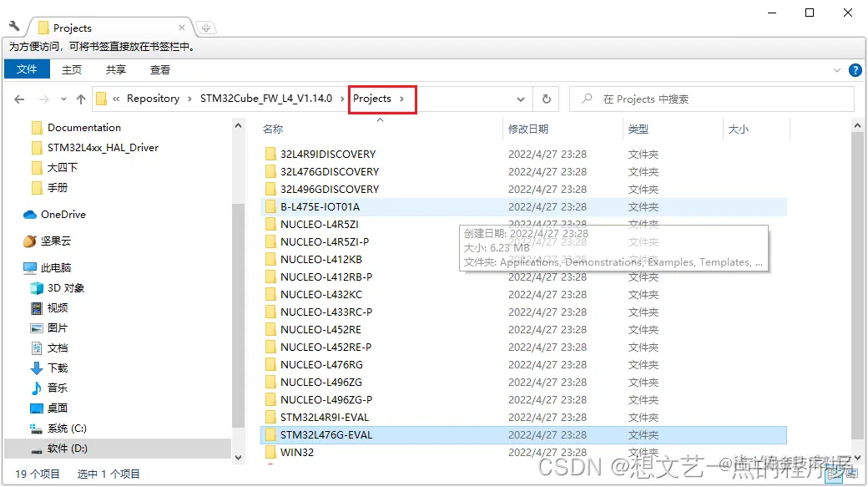Go back with the left arrow
868x487 pixels.
click(19, 99)
